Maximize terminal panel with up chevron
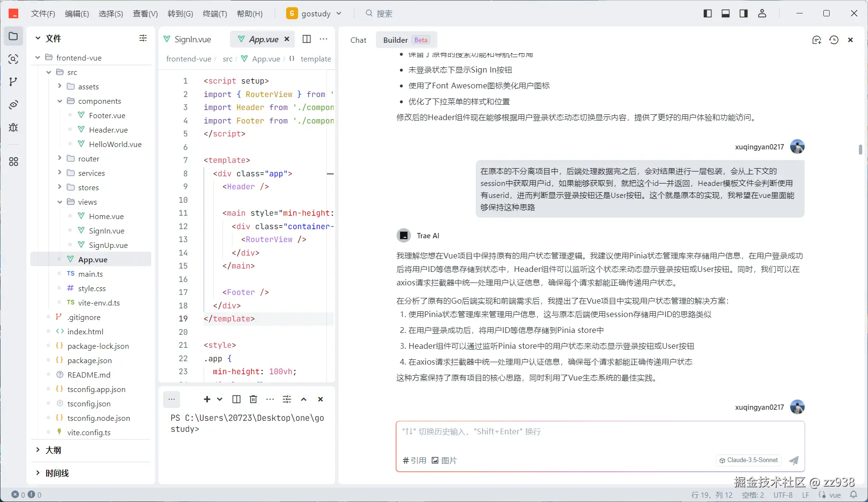This screenshot has height=502, width=868. [x=304, y=399]
